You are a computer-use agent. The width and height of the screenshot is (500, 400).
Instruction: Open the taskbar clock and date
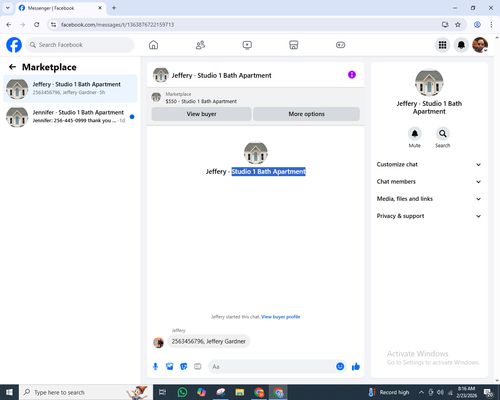tap(466, 392)
